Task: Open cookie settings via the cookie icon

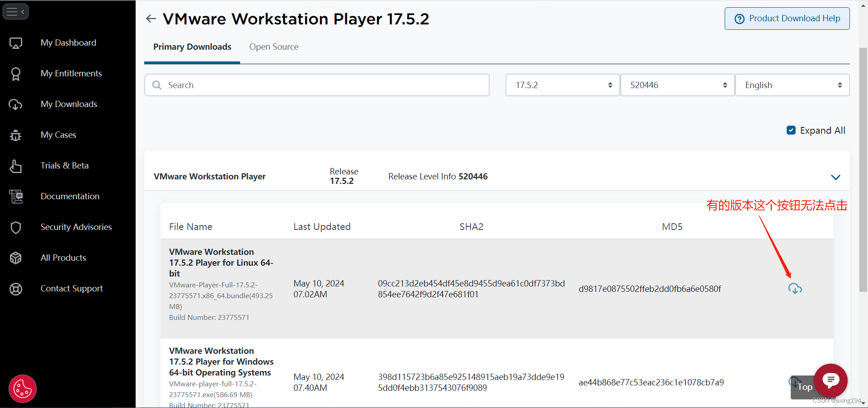Action: pos(23,389)
